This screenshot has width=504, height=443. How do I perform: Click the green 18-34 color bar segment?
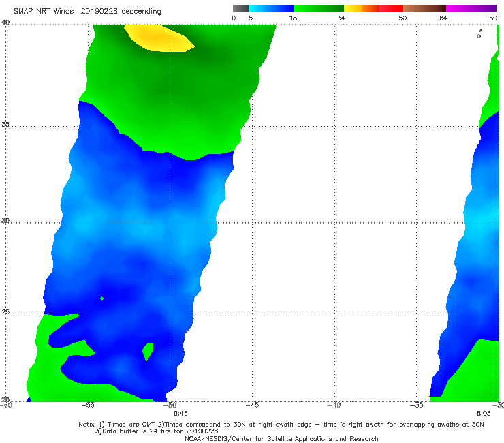(x=319, y=8)
